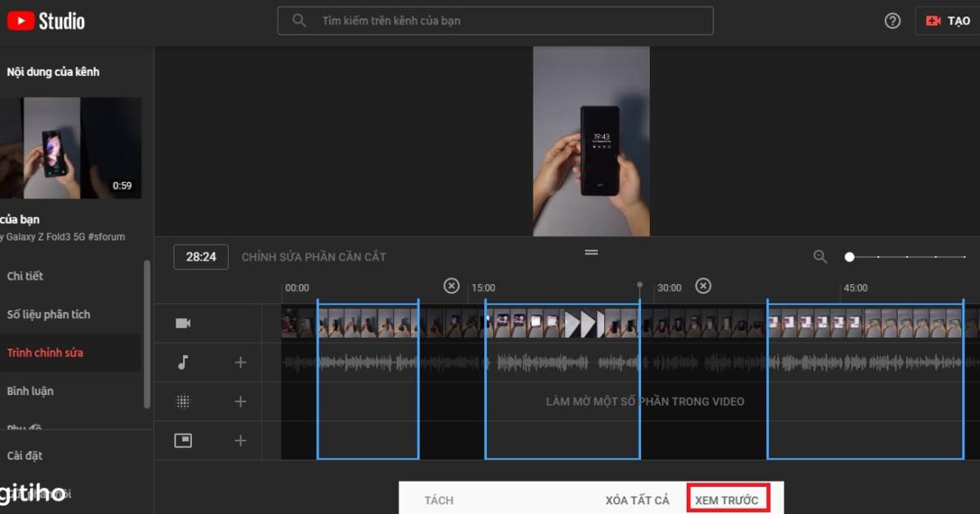Zoom out the timeline with the magnifier icon
The height and width of the screenshot is (514, 980).
point(820,256)
